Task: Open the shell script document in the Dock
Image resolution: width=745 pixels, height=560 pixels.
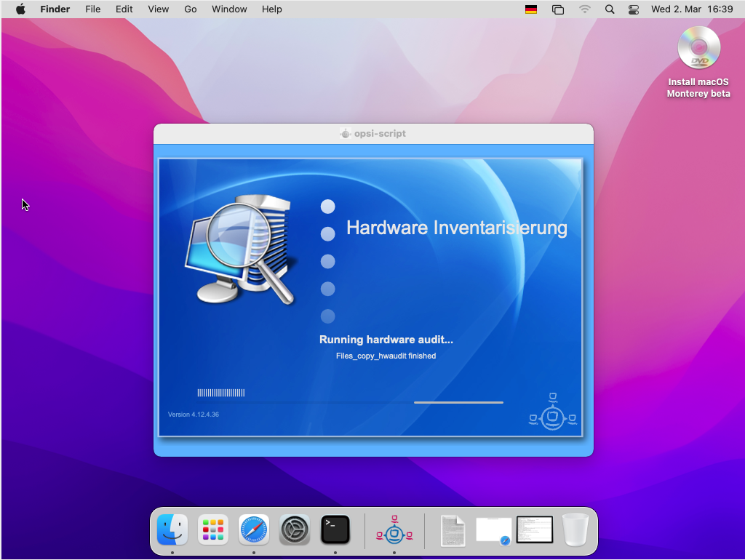Action: coord(453,531)
